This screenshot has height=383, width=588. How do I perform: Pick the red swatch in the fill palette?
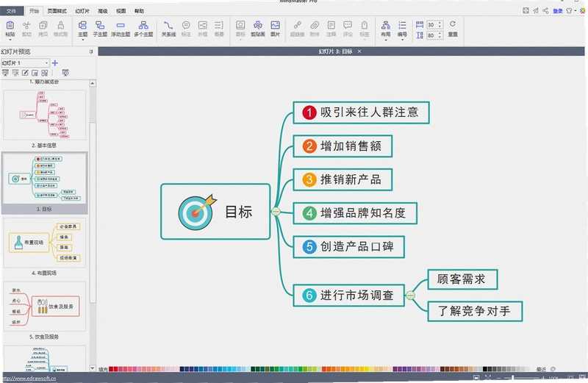(x=111, y=369)
